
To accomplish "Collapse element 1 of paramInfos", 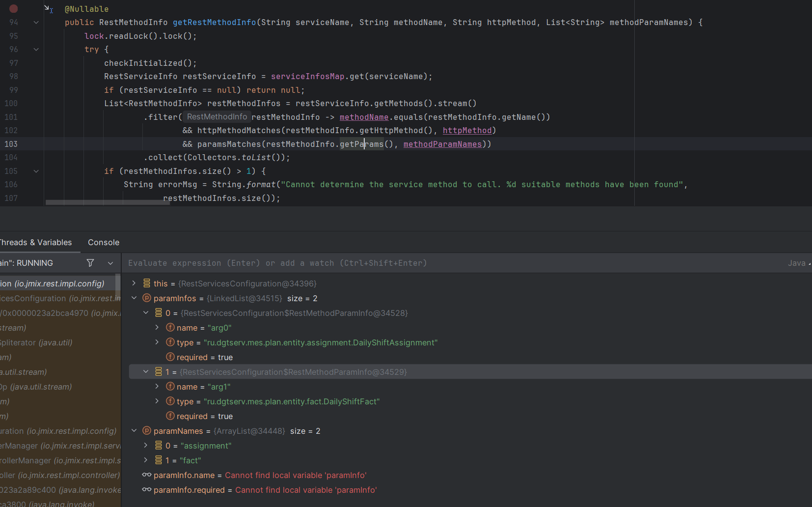I will [146, 372].
